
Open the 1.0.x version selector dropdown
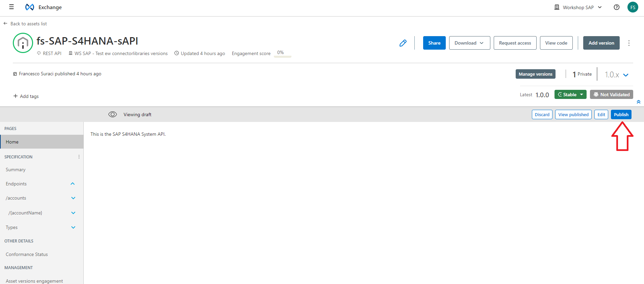pos(616,75)
